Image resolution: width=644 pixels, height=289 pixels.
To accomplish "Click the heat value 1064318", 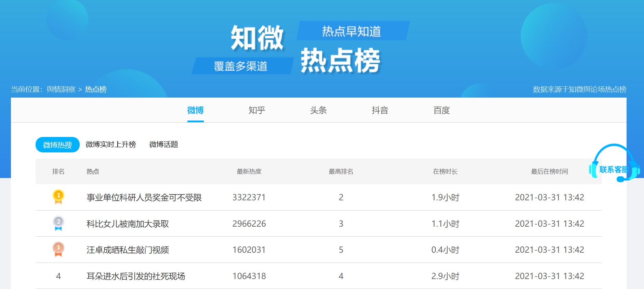I will click(x=249, y=276).
